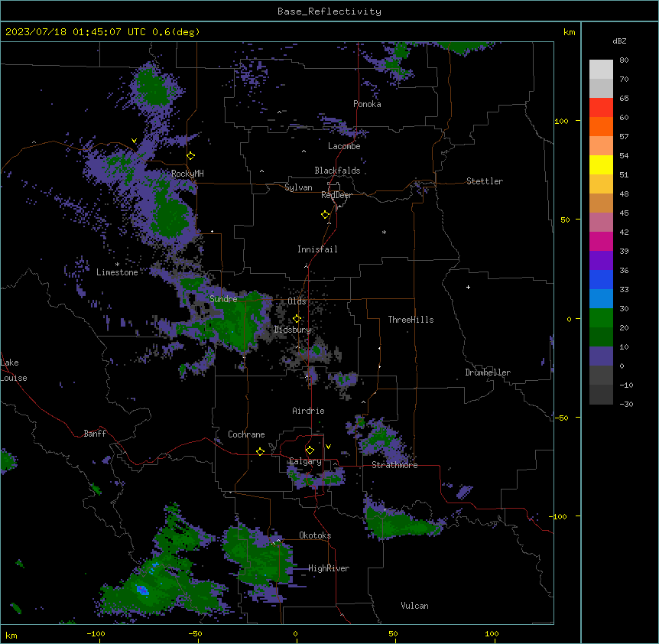659x644 pixels.
Task: Click the yellow diamond marker above Calgary label
Action: [310, 450]
